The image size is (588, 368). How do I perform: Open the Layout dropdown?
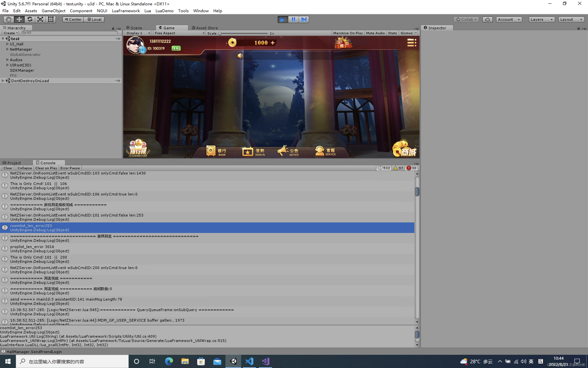tap(571, 20)
